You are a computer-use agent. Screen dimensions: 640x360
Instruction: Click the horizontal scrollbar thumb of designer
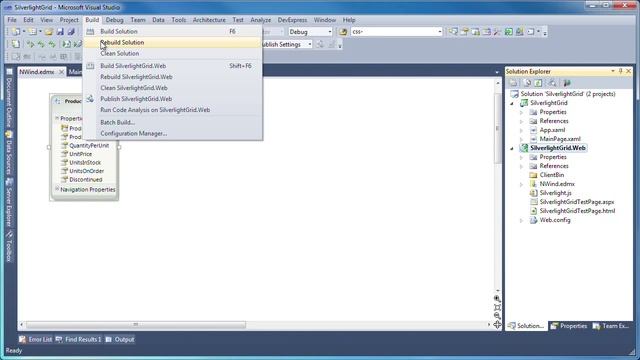[136, 325]
